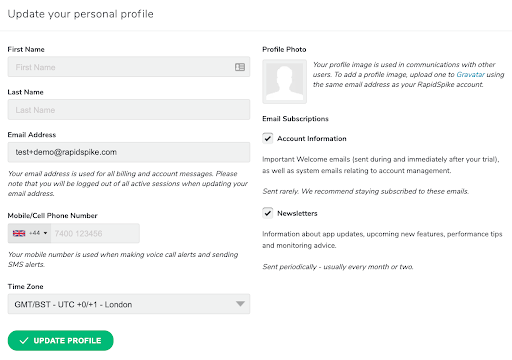The height and width of the screenshot is (360, 512).
Task: Click the UK flag icon in phone field
Action: pos(19,233)
